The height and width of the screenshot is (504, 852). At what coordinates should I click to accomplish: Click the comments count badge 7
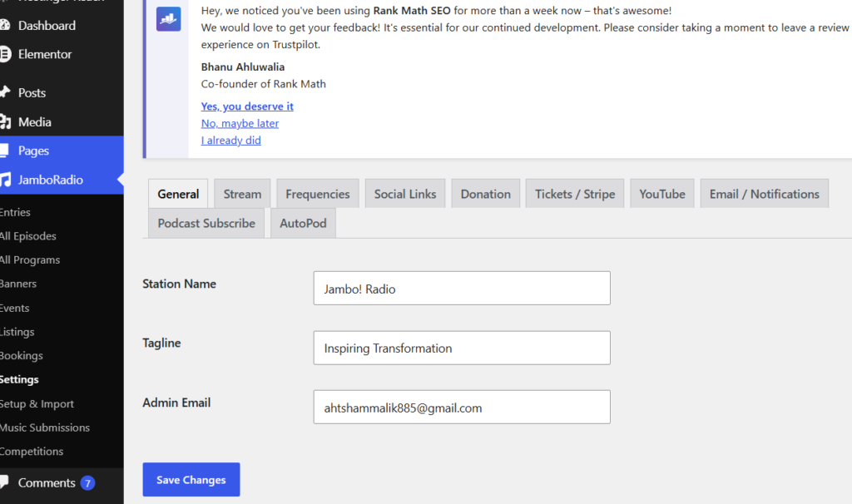87,483
